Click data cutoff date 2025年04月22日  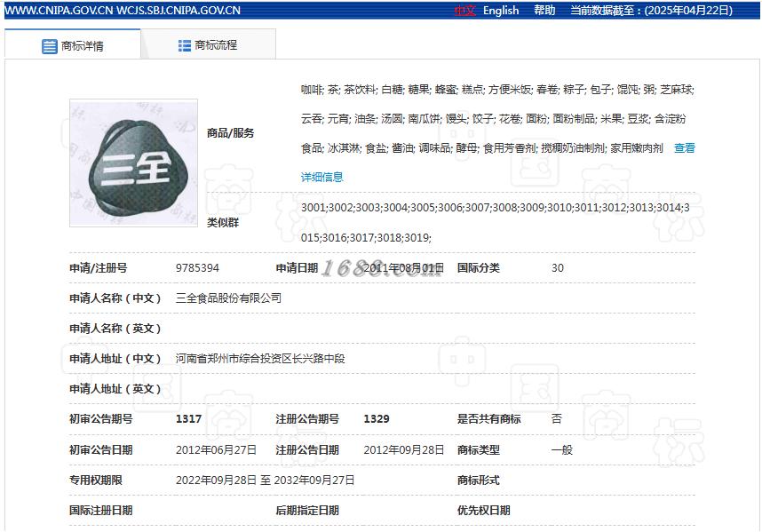(x=688, y=10)
